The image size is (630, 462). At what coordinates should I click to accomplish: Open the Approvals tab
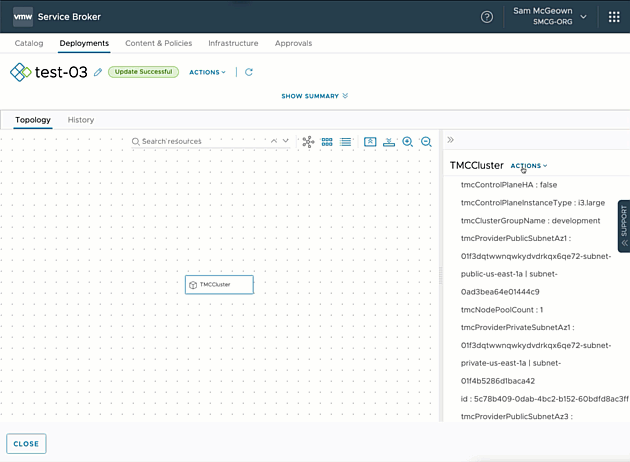(x=293, y=43)
